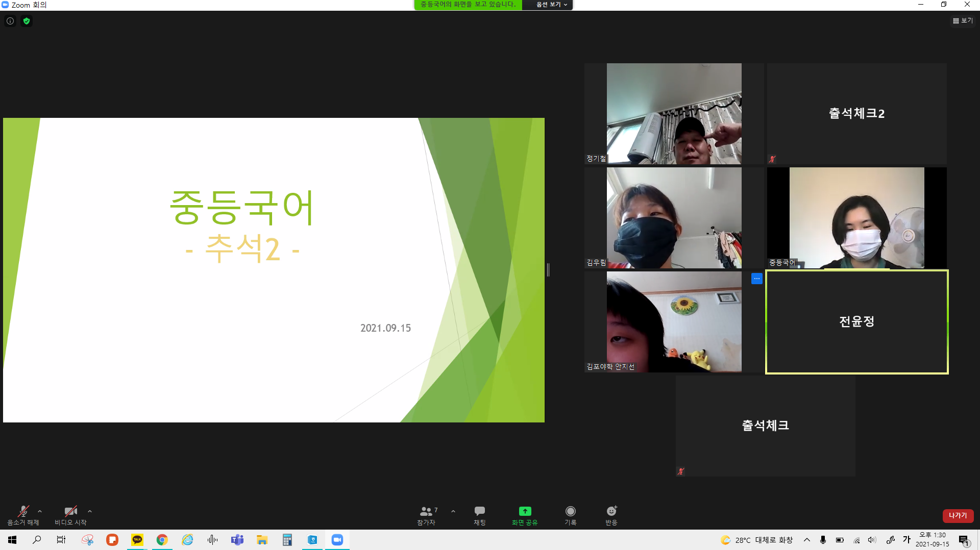
Task: Leave the meeting with 나가기 button
Action: (958, 516)
